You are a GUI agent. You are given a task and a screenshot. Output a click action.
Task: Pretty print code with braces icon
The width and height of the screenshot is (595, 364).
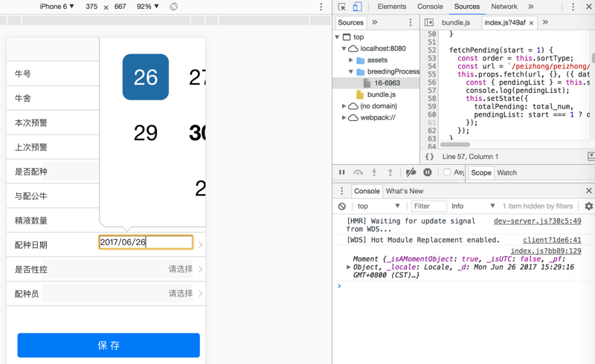430,157
